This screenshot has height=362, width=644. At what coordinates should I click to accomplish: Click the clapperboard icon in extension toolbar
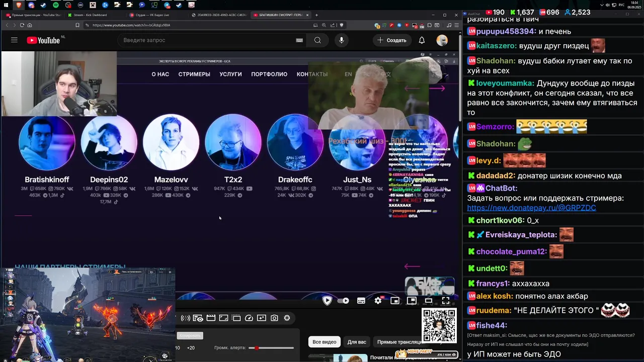click(211, 318)
